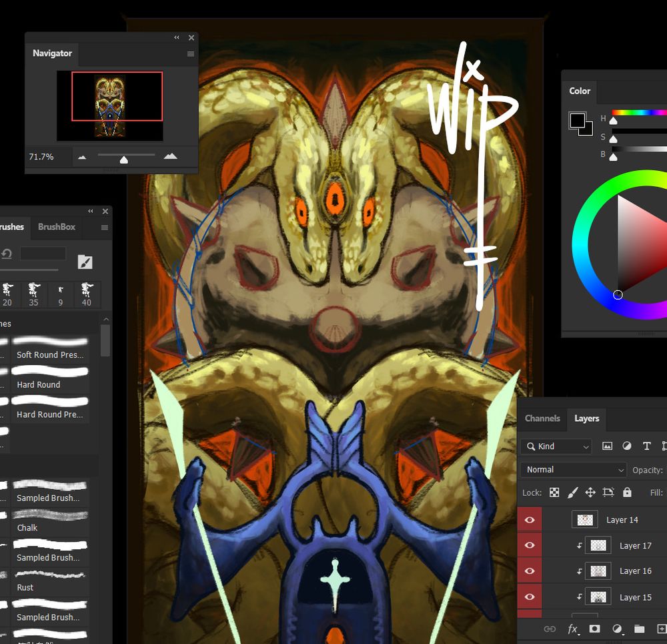Click the foreground color swatch
The height and width of the screenshot is (644, 667).
(577, 120)
